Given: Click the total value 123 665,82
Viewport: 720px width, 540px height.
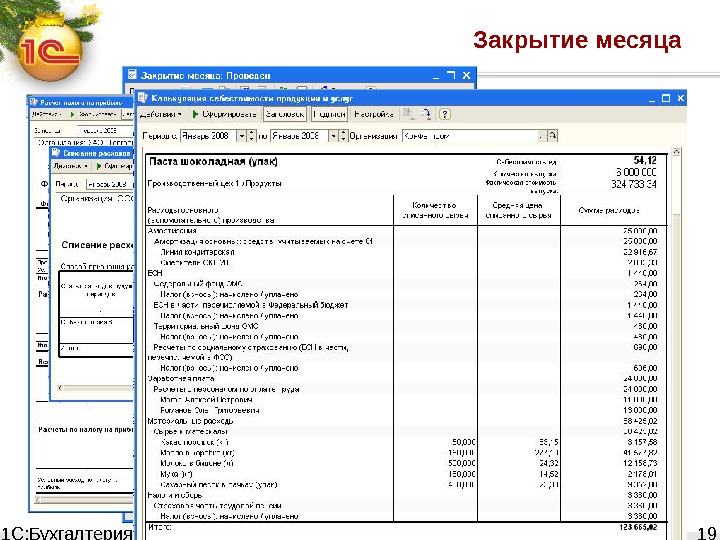Looking at the screenshot, I should click(x=638, y=528).
